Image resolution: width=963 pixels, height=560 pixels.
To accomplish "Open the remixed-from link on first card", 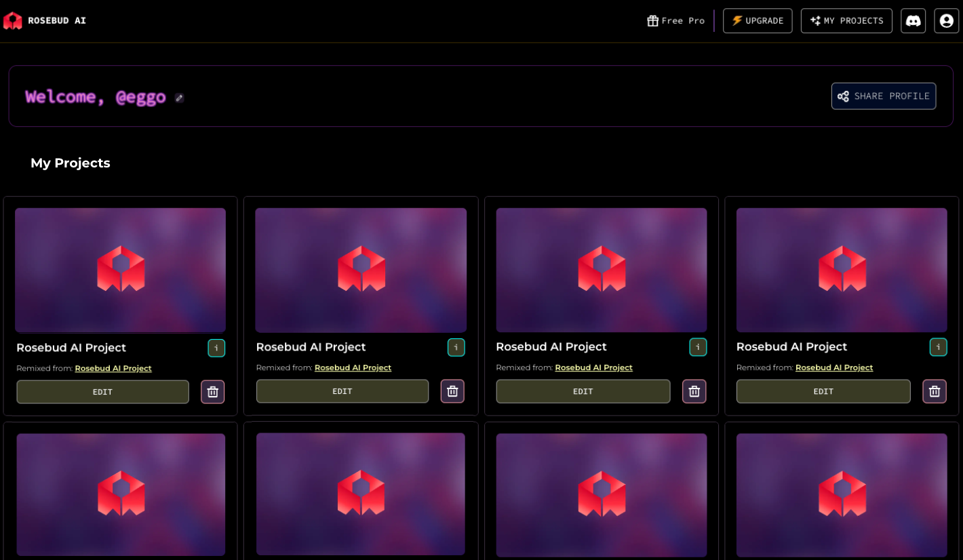I will [113, 368].
